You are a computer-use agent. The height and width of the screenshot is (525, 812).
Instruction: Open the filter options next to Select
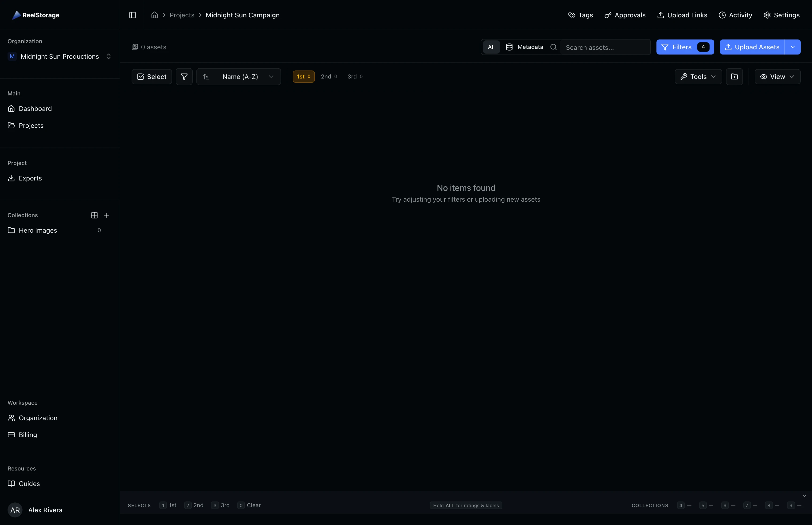pos(184,76)
